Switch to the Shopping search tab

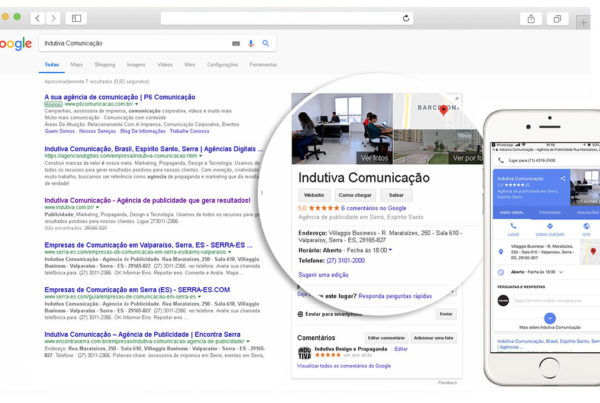point(105,65)
